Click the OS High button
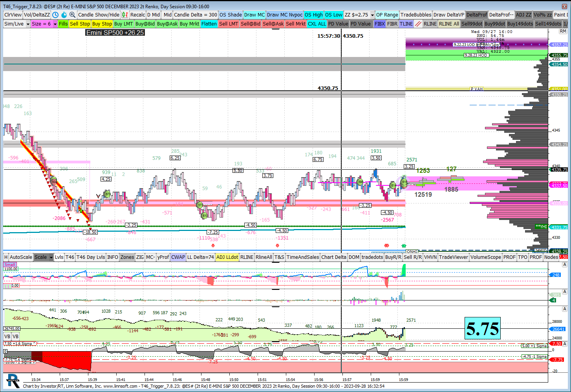Viewport: 571px width, 392px height. (x=314, y=15)
